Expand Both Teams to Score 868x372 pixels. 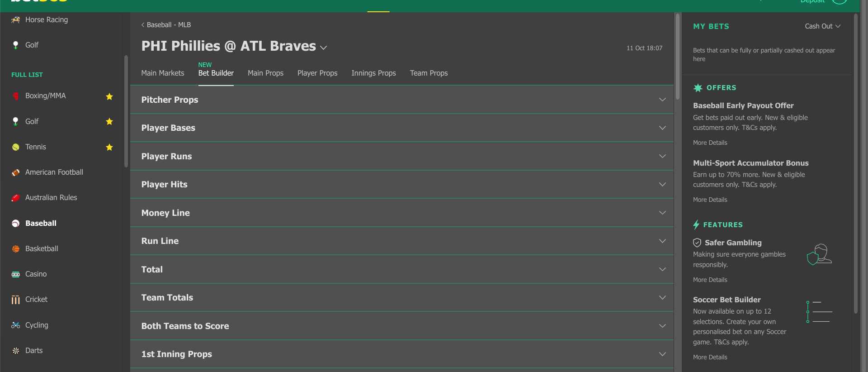click(x=402, y=326)
